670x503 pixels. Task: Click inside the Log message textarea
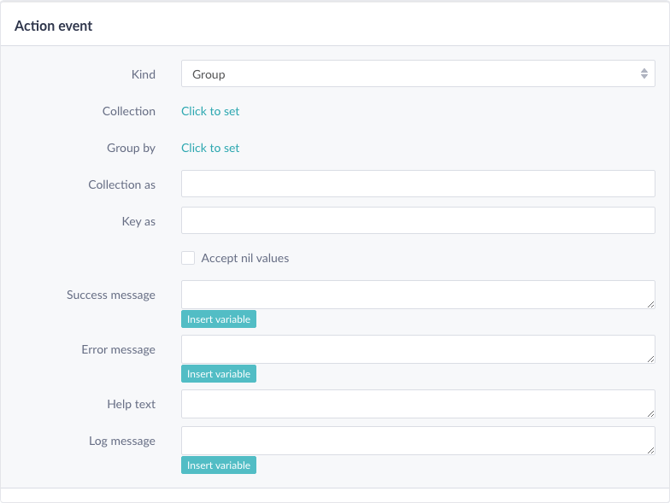point(418,441)
